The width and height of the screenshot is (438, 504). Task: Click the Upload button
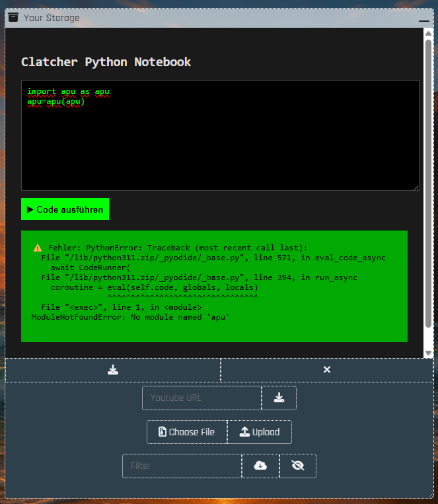point(260,432)
